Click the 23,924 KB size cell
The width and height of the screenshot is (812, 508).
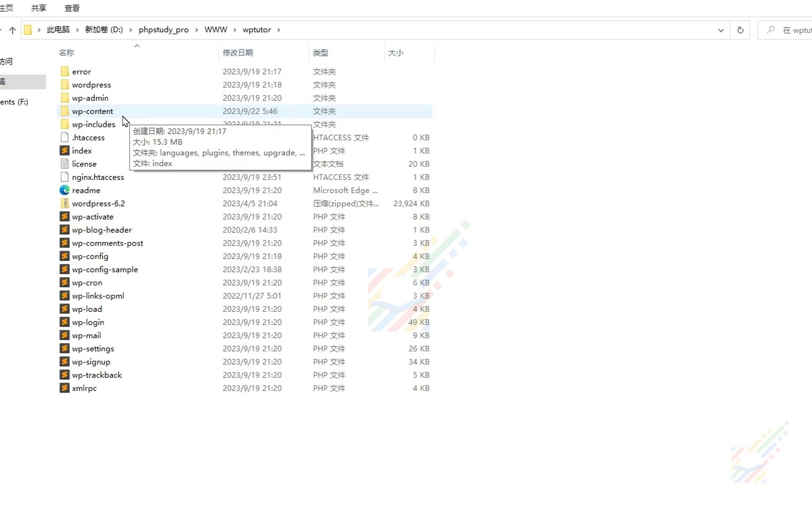411,204
